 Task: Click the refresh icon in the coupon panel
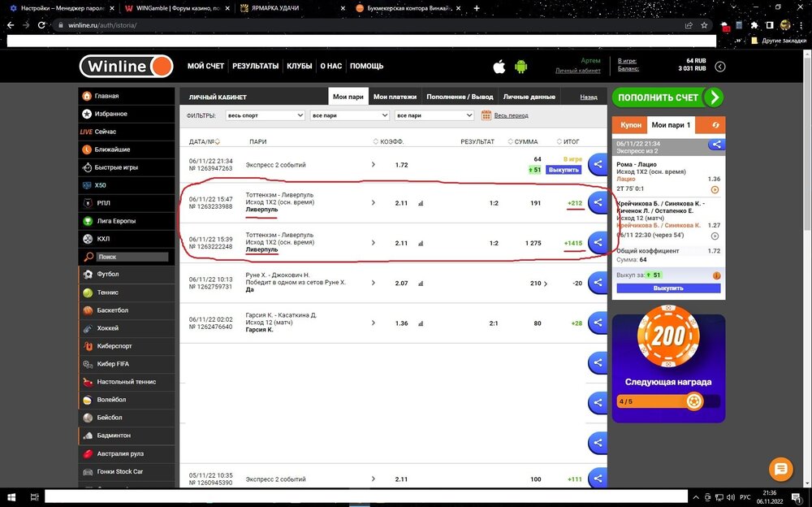click(715, 125)
